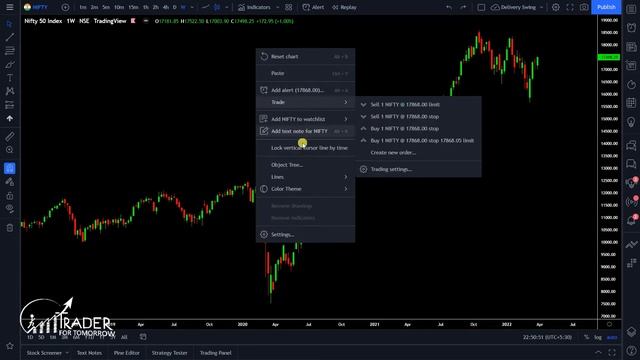
Task: Open the Delivery Swing layout dropdown
Action: (518, 7)
